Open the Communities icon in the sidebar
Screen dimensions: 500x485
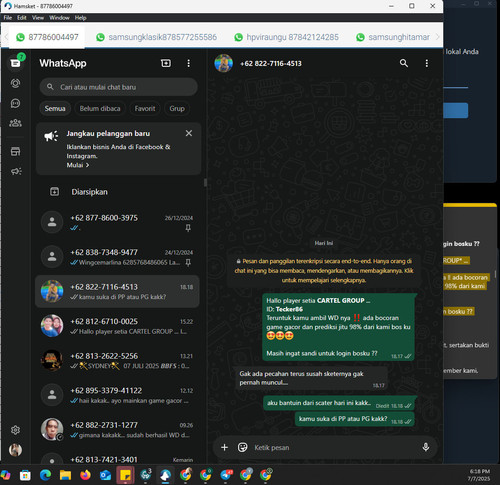coord(15,123)
